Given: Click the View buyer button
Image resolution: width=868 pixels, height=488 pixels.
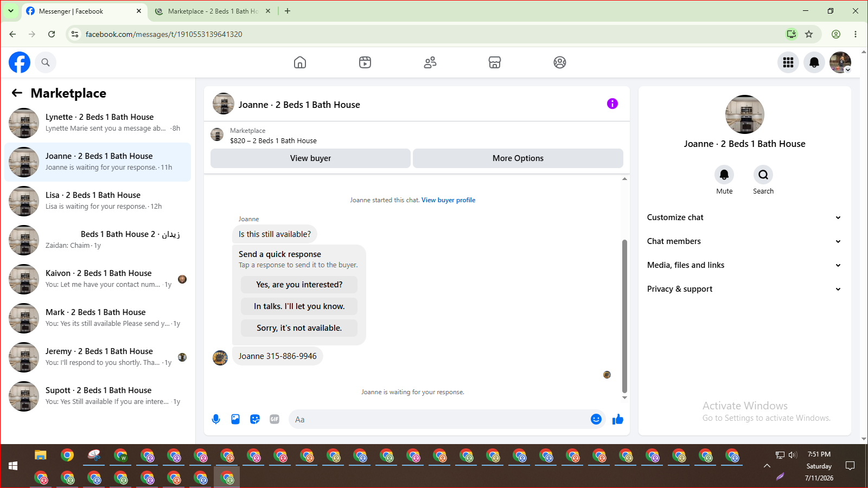Looking at the screenshot, I should [310, 158].
